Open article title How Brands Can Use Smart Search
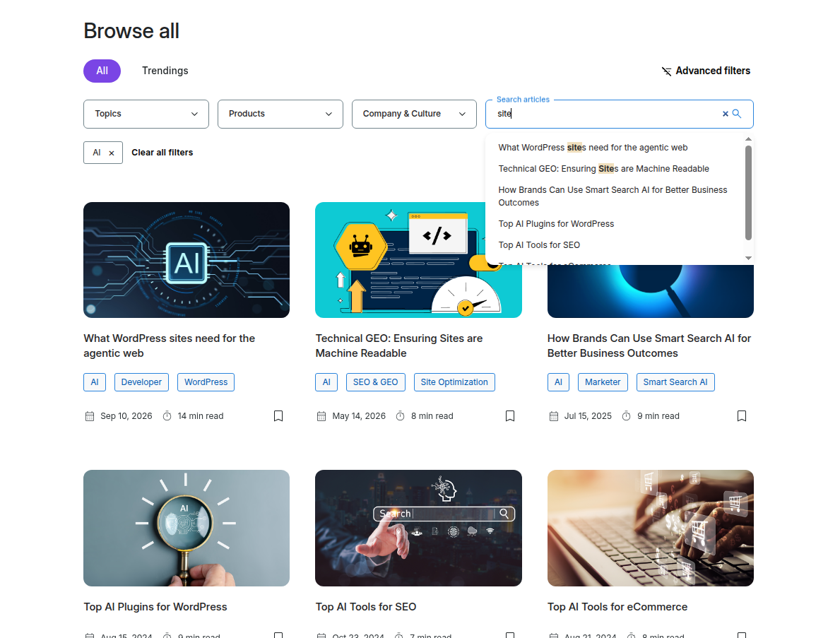840x638 pixels. (x=649, y=346)
